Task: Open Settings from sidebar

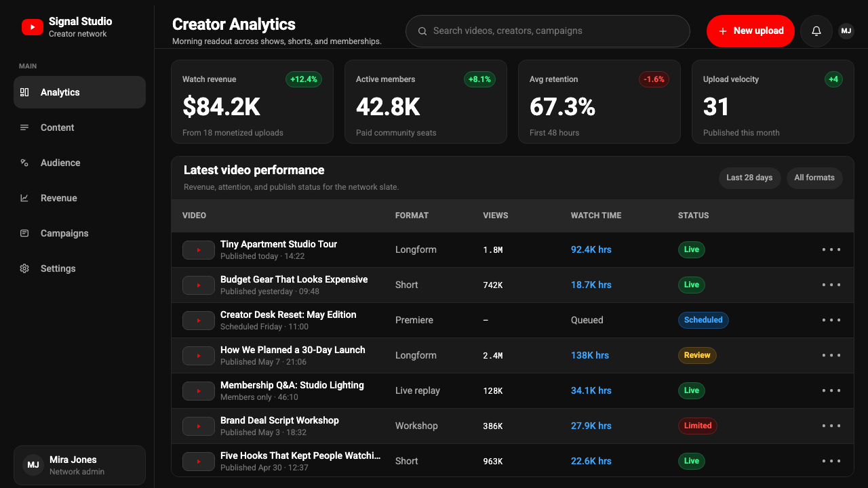Action: pyautogui.click(x=79, y=268)
